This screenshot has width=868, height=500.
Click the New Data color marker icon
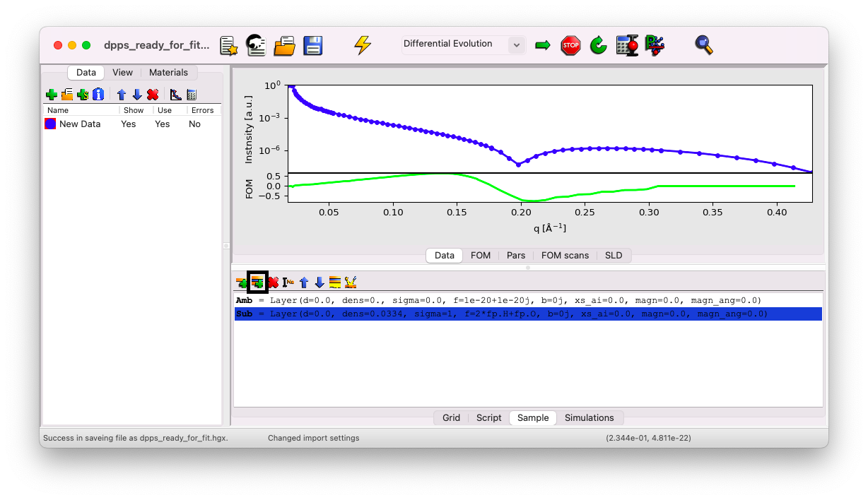(50, 124)
